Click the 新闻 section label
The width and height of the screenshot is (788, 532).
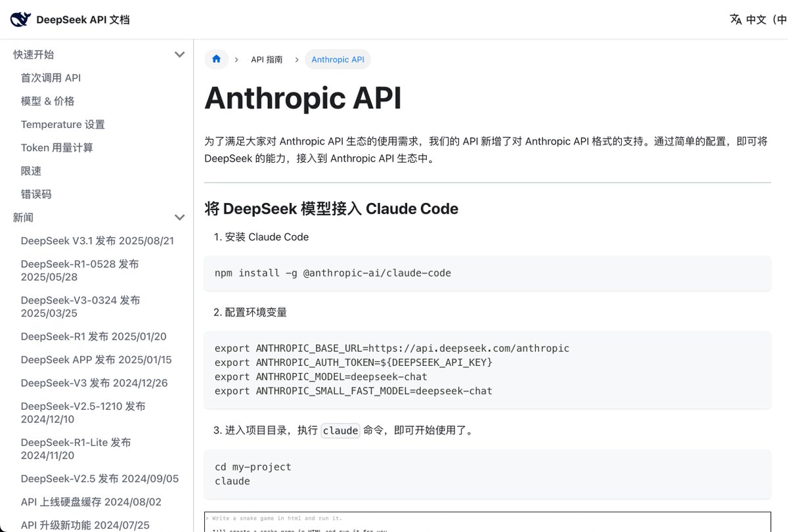(x=23, y=217)
